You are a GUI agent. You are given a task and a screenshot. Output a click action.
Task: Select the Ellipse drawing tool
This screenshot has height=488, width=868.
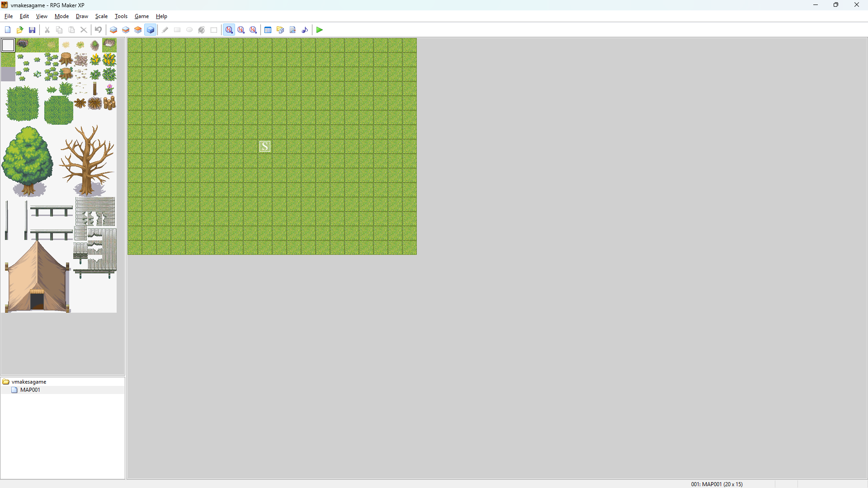(x=189, y=30)
